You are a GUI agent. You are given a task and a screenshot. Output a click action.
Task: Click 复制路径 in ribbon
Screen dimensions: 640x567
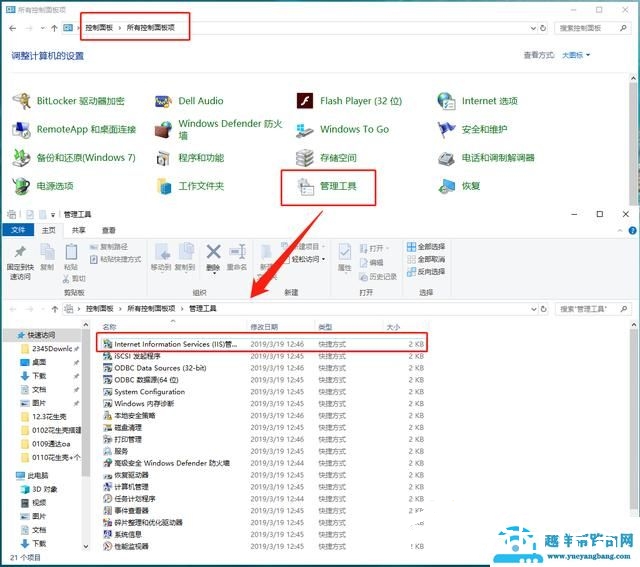coord(109,247)
